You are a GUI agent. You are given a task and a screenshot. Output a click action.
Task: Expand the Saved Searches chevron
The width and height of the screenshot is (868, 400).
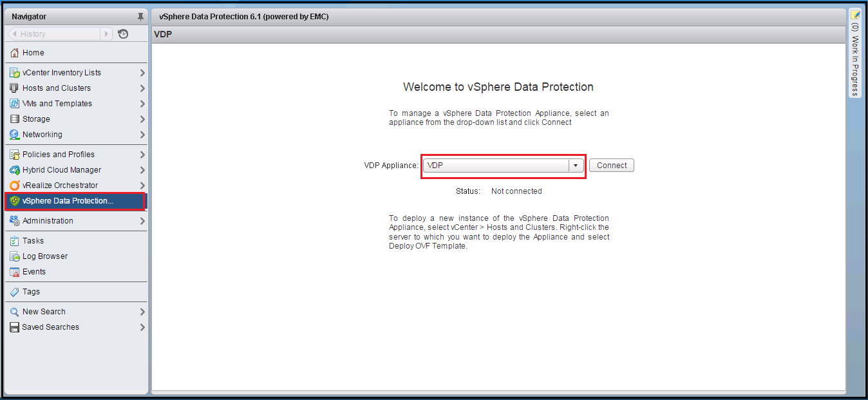coord(142,327)
